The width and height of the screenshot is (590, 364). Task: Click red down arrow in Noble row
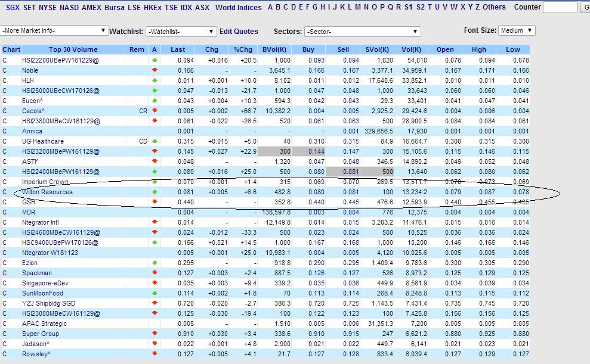[155, 70]
